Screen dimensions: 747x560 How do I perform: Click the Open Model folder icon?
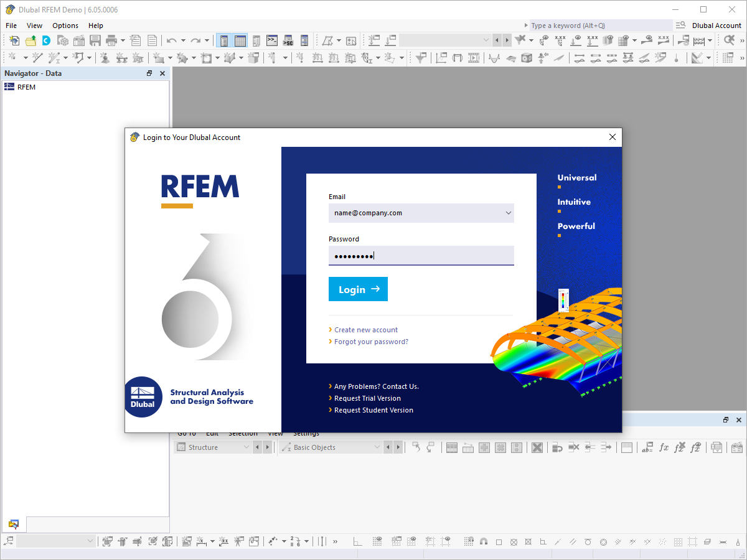point(30,40)
